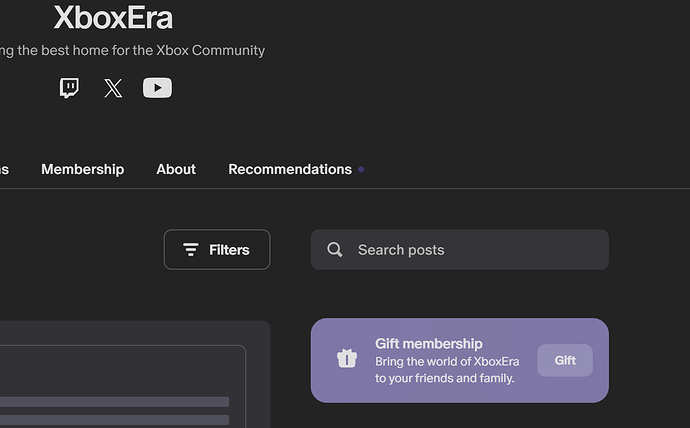690x428 pixels.
Task: Switch to the About tab
Action: point(176,169)
